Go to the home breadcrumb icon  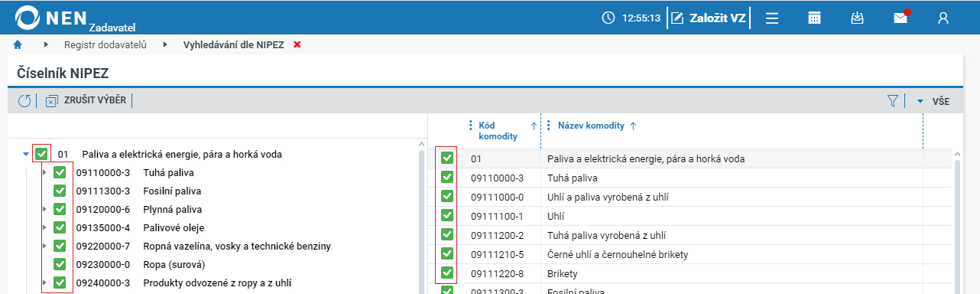tap(18, 44)
